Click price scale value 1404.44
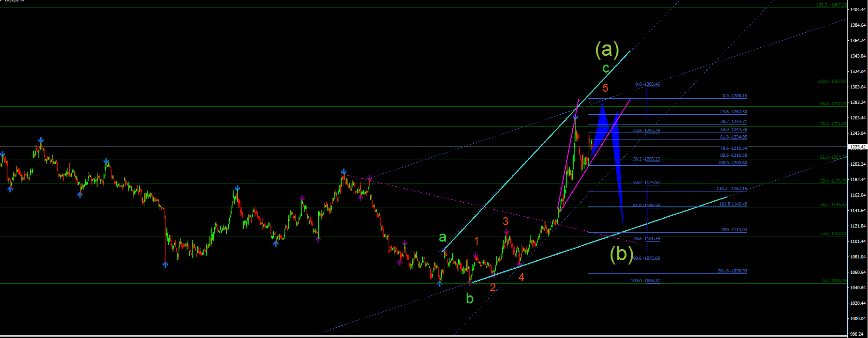Image resolution: width=868 pixels, height=338 pixels. [x=858, y=9]
